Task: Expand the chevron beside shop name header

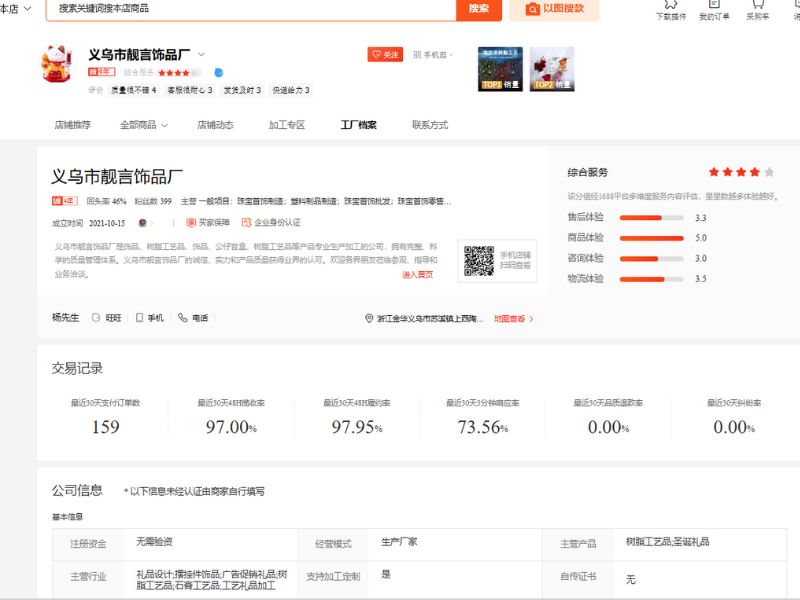Action: click(x=201, y=54)
